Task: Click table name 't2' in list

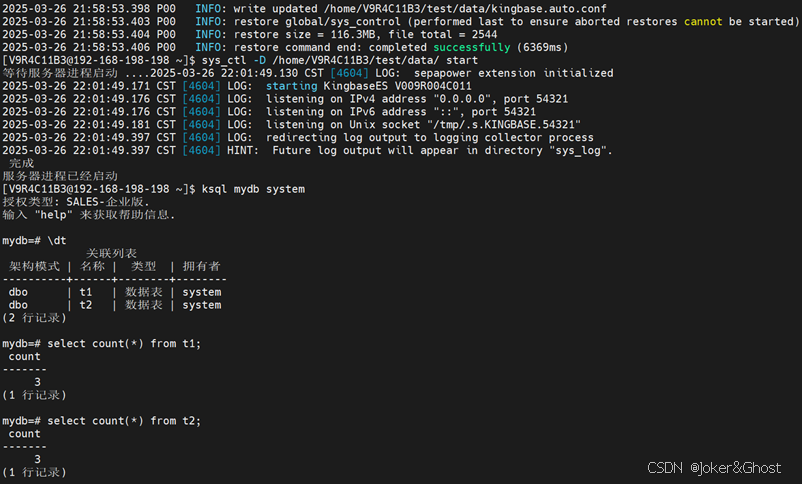Action: point(86,305)
